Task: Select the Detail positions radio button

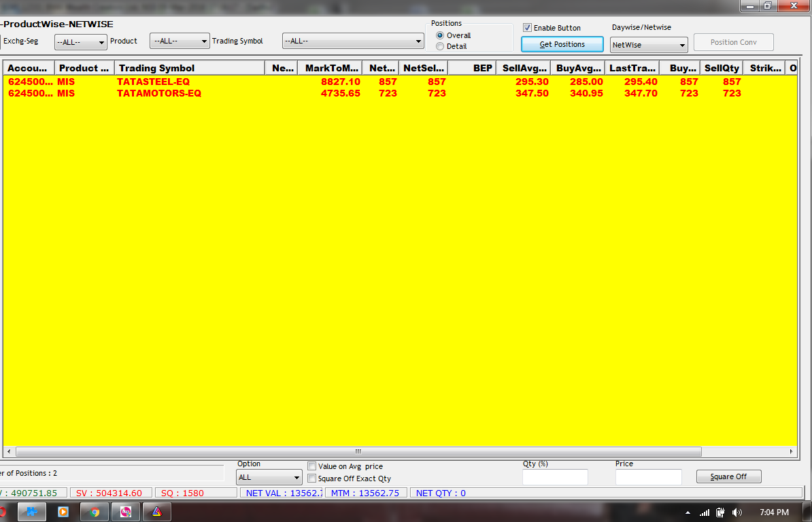Action: pos(440,46)
